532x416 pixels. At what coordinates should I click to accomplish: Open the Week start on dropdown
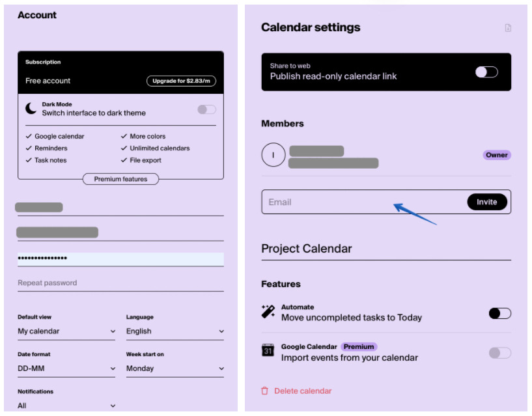(x=175, y=368)
